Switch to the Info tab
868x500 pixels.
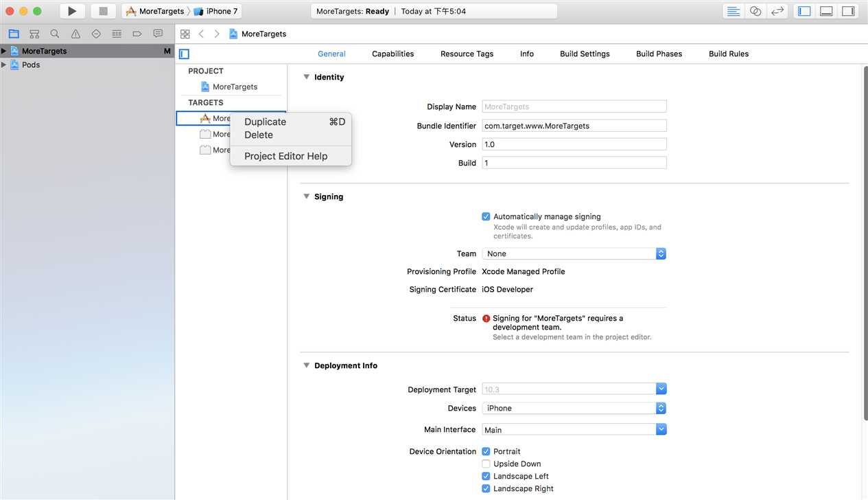[527, 54]
